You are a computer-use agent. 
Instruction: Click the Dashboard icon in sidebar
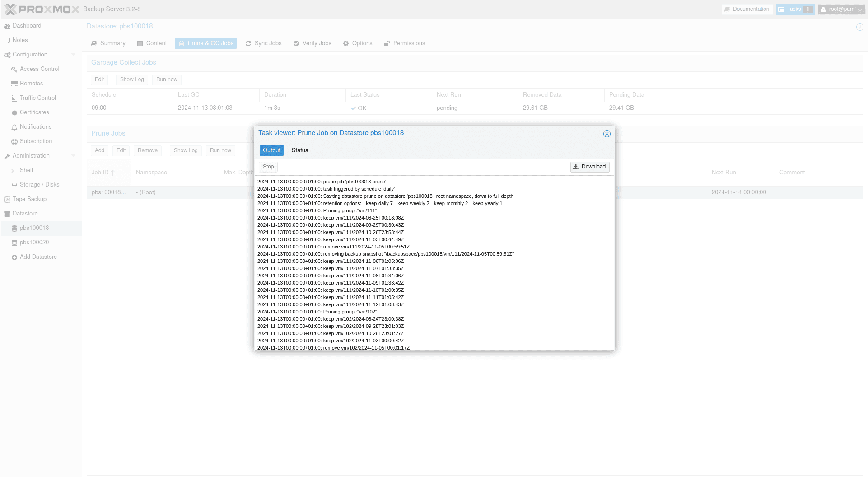click(x=7, y=26)
